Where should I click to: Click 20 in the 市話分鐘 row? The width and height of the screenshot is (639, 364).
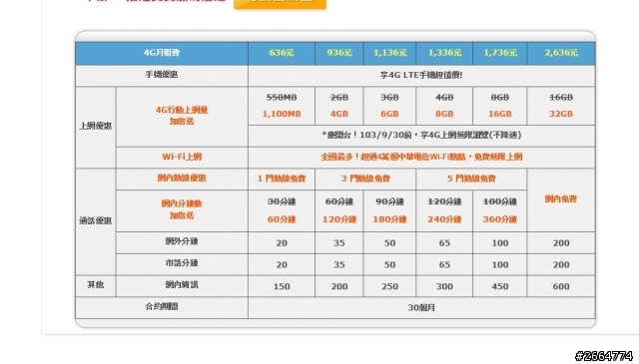coord(282,264)
